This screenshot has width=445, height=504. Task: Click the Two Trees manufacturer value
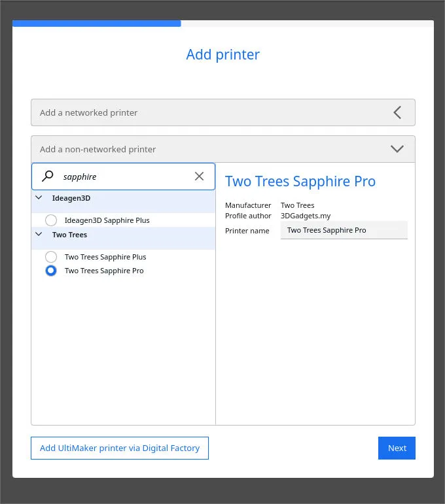[297, 205]
